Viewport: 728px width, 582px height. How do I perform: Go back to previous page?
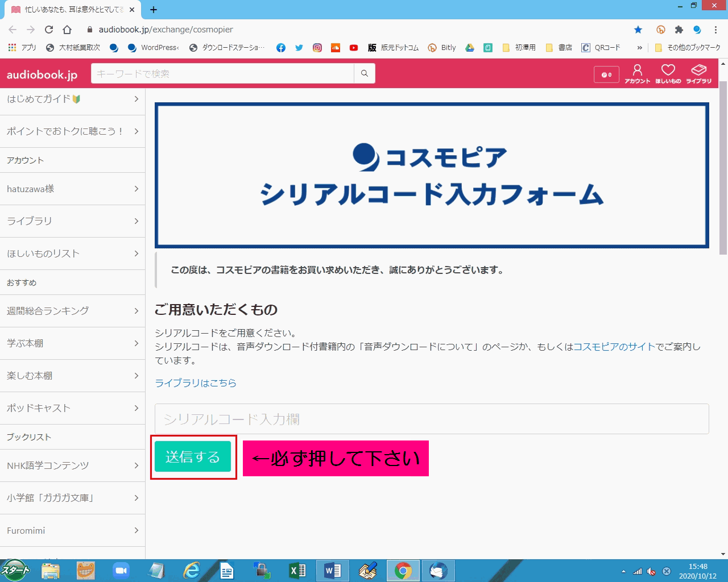(13, 30)
